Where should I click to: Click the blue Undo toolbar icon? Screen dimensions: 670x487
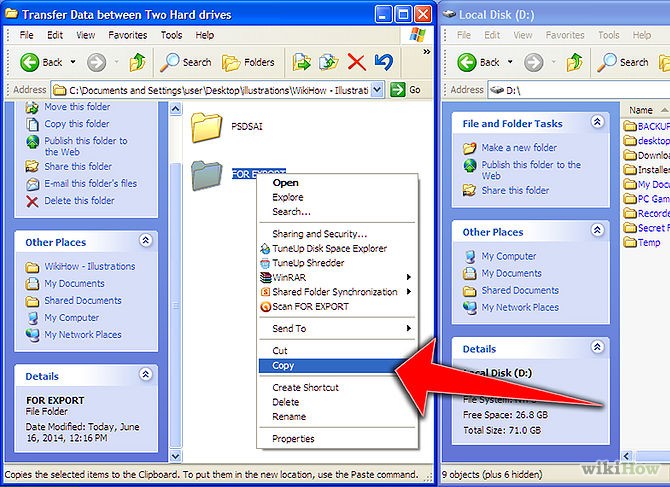click(x=383, y=62)
